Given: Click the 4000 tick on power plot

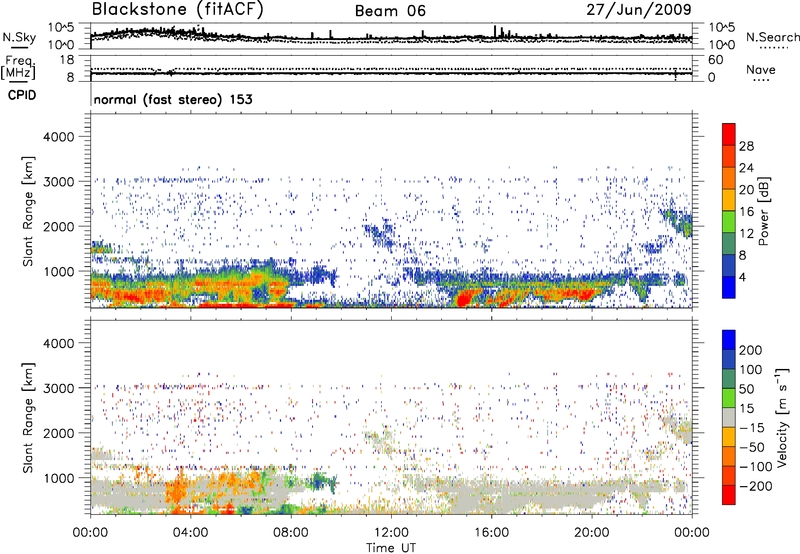Looking at the screenshot, I should pos(58,137).
